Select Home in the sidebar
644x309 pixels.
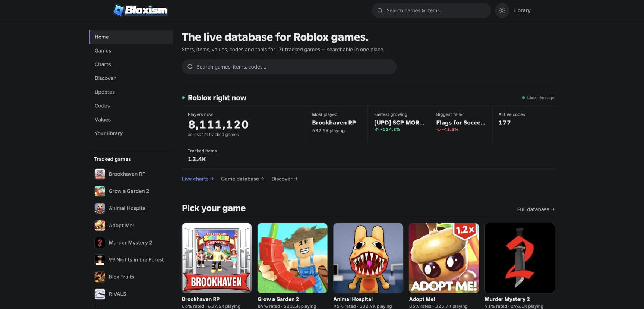coord(131,37)
